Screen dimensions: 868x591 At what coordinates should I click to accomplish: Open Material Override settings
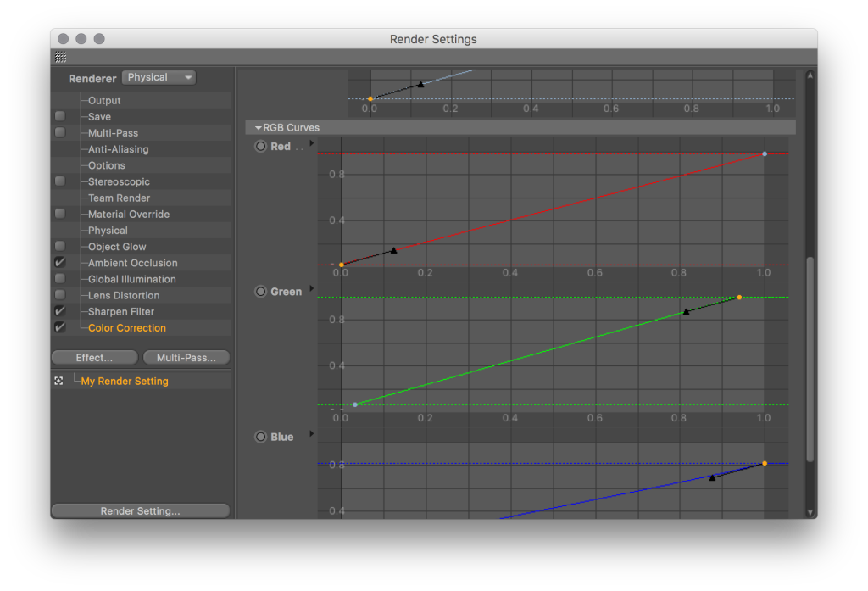[129, 215]
